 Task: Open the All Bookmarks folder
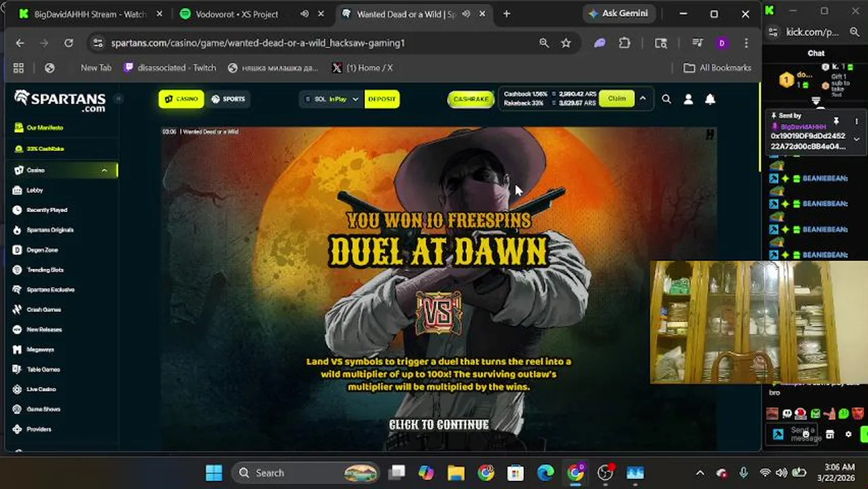coord(717,68)
